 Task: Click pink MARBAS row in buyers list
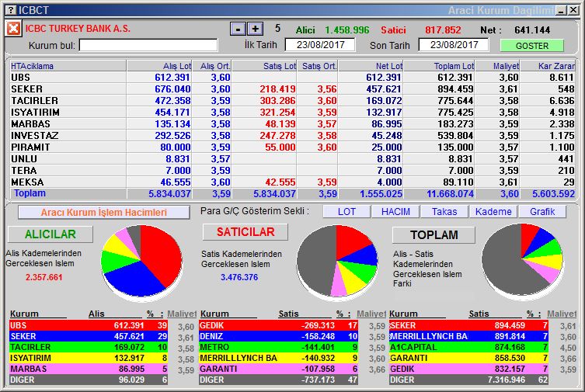89,369
